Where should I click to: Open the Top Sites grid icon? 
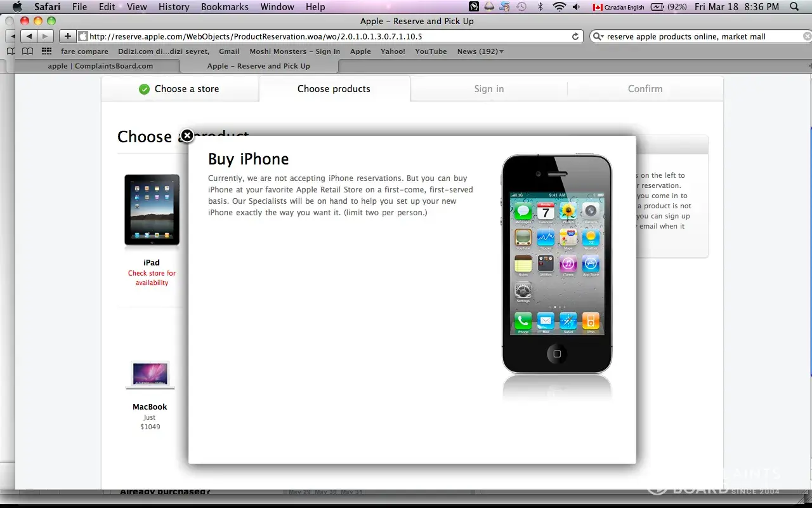[x=46, y=51]
